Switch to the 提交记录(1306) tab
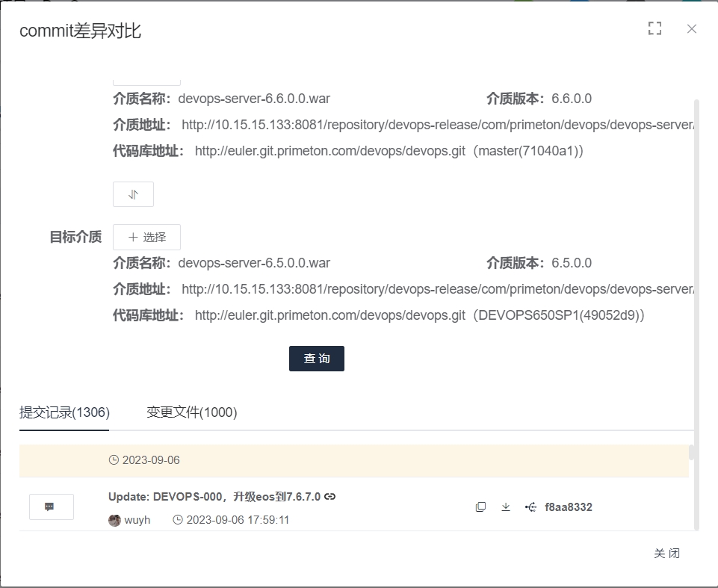This screenshot has height=588, width=718. (64, 412)
